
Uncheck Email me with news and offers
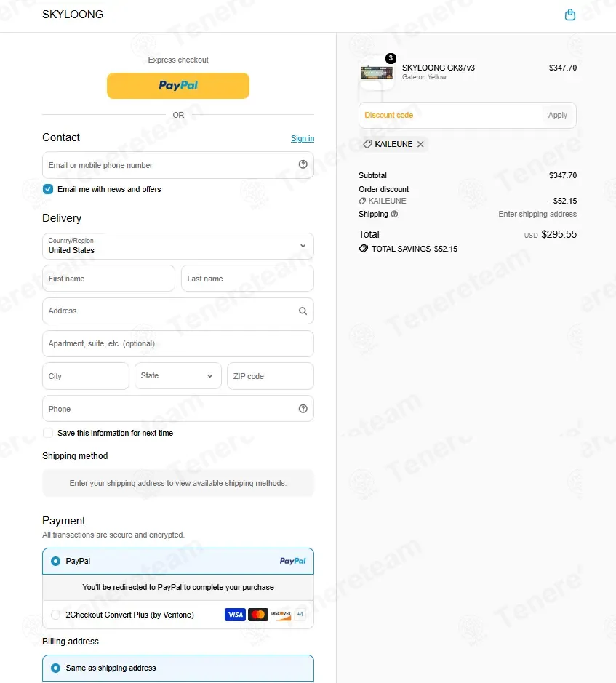tap(48, 189)
